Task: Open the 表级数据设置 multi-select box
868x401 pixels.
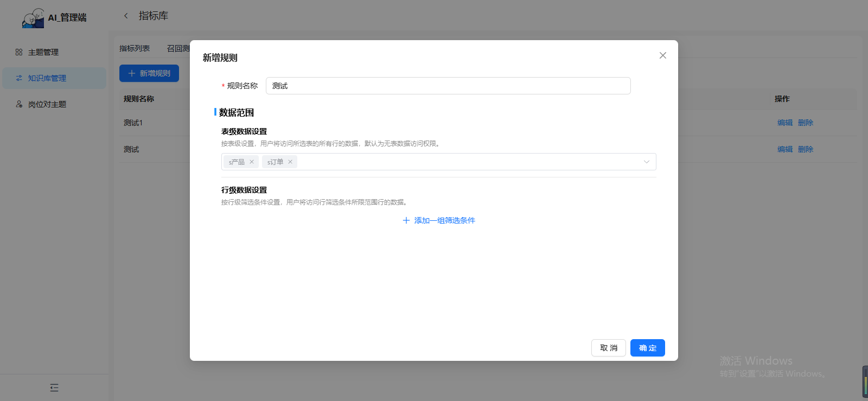Action: (x=467, y=162)
